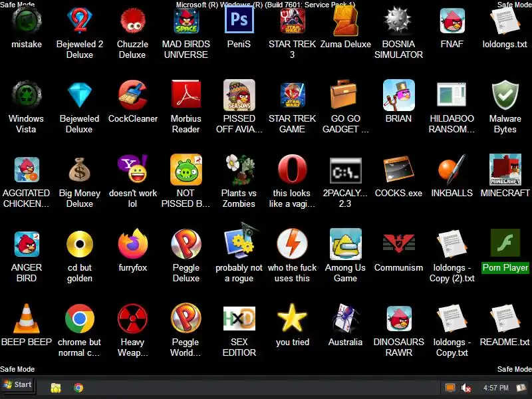Open STAR TREK 3 icon

click(292, 21)
